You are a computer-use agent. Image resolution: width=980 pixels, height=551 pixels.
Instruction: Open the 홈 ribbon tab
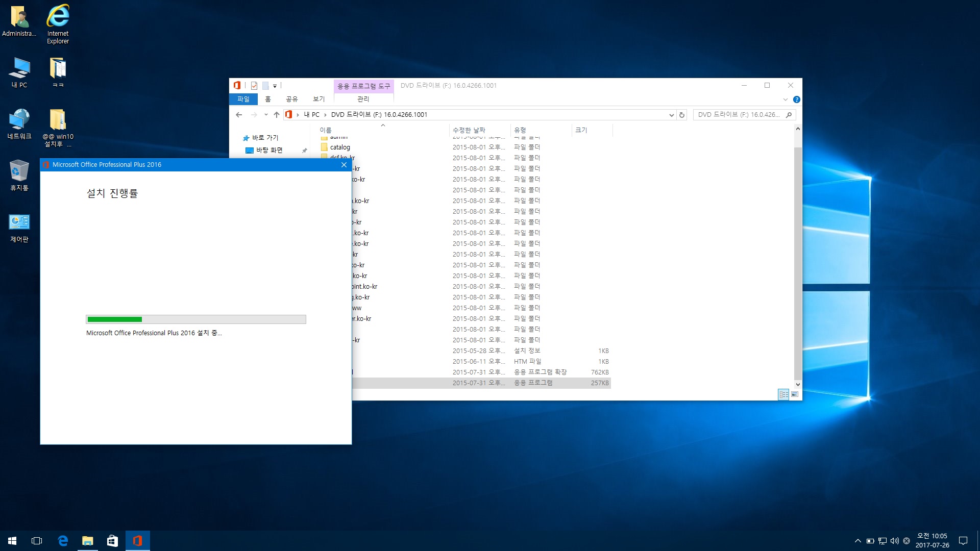point(268,99)
